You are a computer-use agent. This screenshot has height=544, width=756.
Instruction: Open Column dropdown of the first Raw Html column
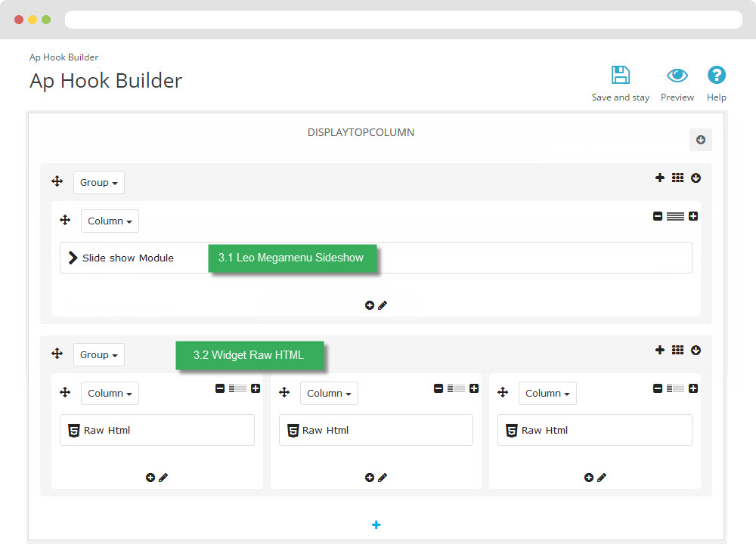[x=110, y=393]
